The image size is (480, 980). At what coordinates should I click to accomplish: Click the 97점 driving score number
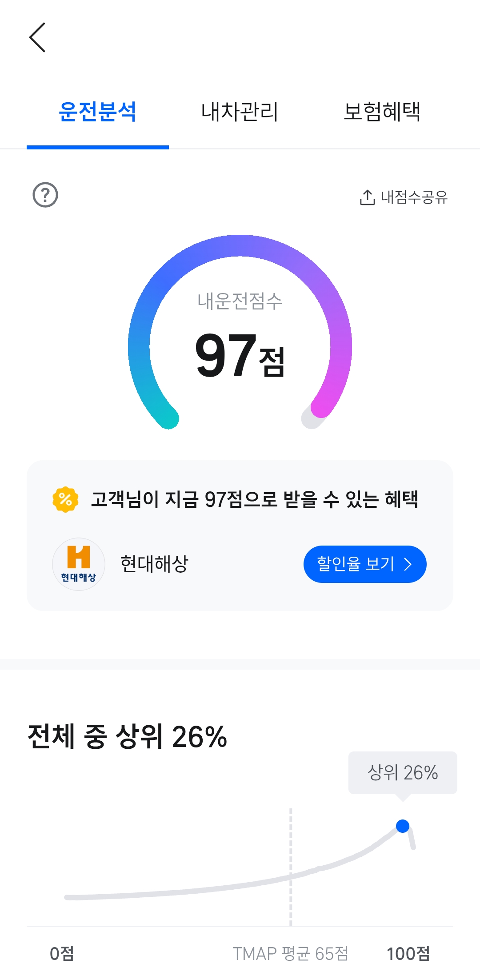click(x=240, y=356)
